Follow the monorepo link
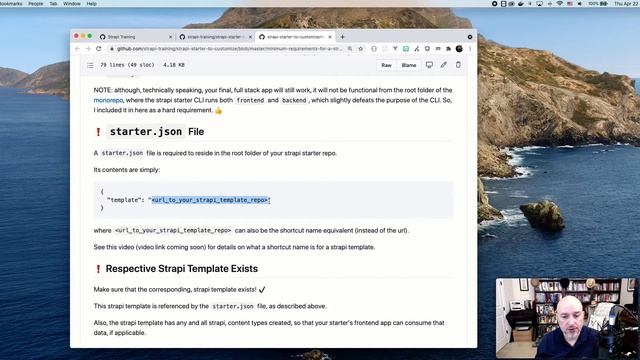The height and width of the screenshot is (360, 640). click(x=108, y=100)
